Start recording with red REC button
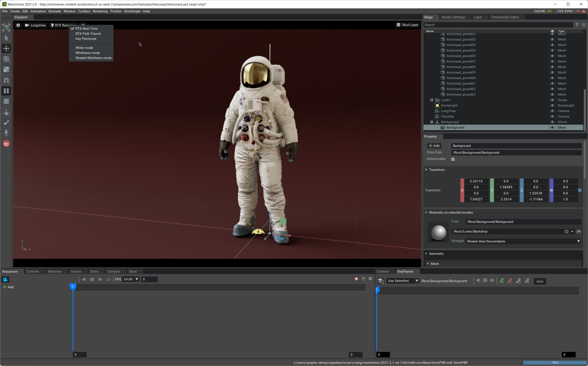 pyautogui.click(x=6, y=144)
